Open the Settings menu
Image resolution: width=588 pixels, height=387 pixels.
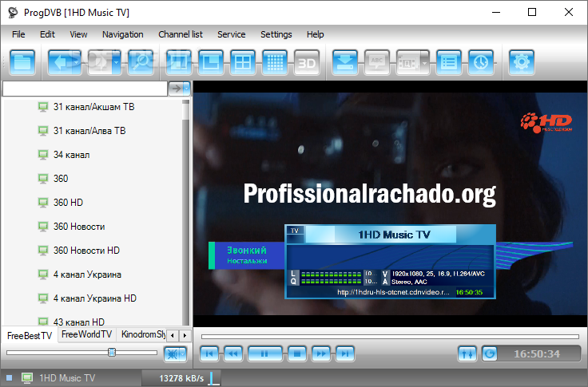(276, 34)
